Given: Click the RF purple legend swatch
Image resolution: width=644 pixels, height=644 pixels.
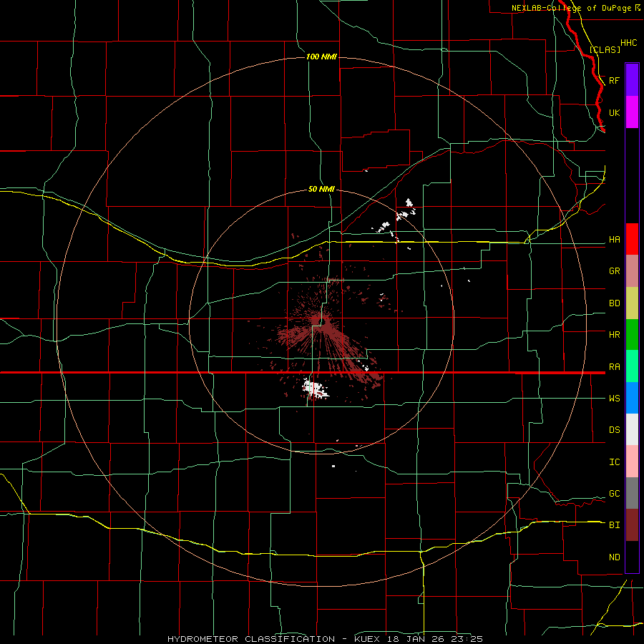Looking at the screenshot, I should point(632,80).
